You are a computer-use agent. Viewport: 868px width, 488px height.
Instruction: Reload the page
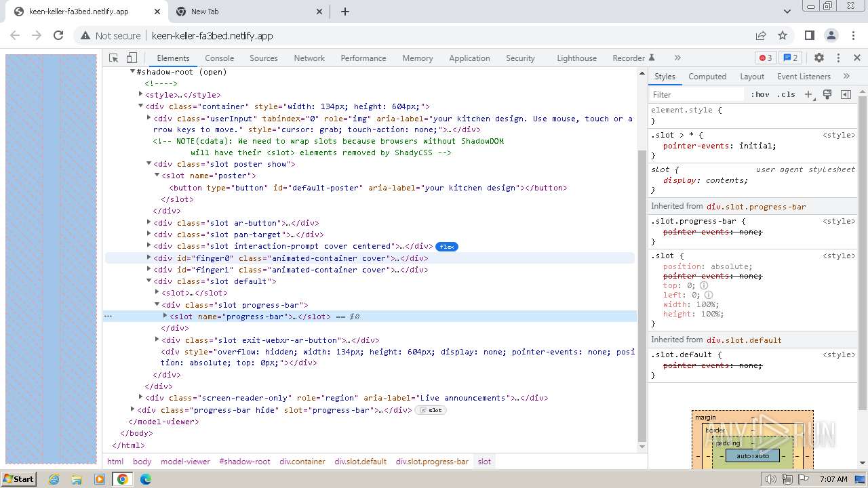tap(58, 35)
